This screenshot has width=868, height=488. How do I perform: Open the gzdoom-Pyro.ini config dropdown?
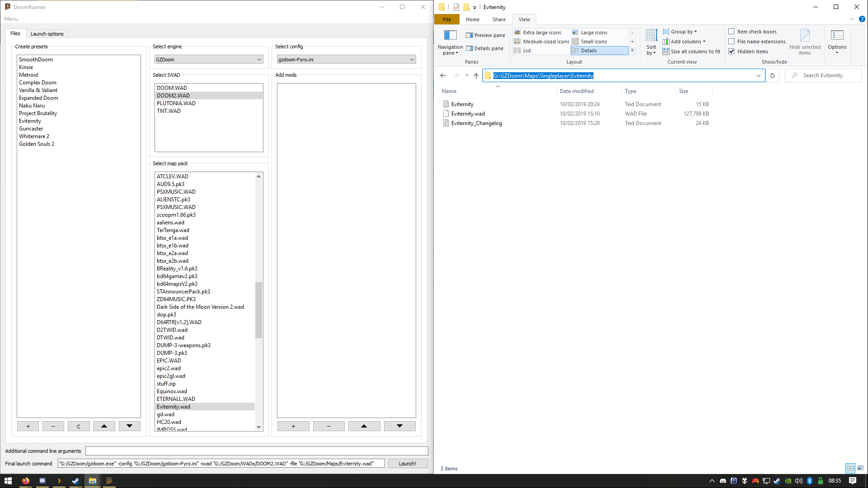coord(346,59)
